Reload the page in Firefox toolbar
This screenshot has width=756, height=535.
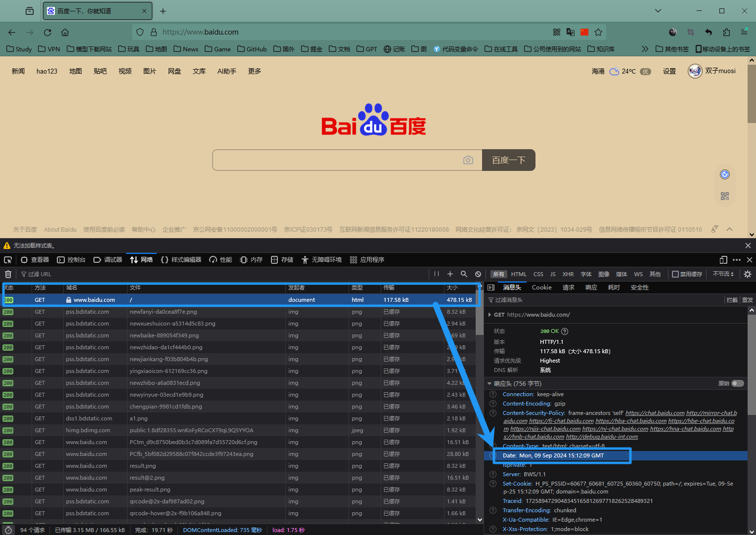click(x=47, y=32)
